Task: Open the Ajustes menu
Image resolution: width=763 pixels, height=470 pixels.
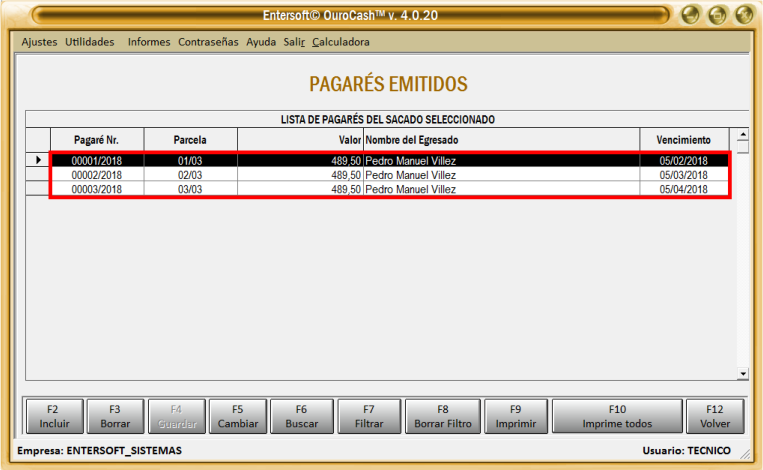Action: (39, 42)
